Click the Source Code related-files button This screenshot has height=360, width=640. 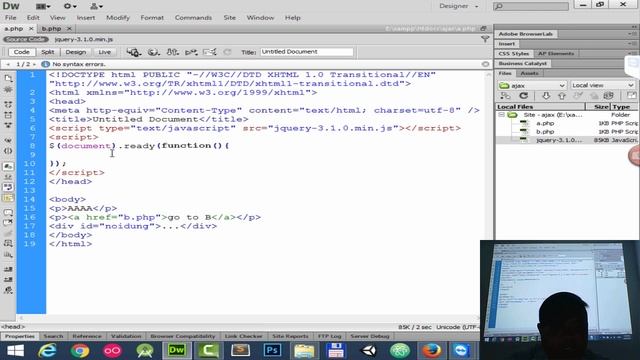coord(26,39)
